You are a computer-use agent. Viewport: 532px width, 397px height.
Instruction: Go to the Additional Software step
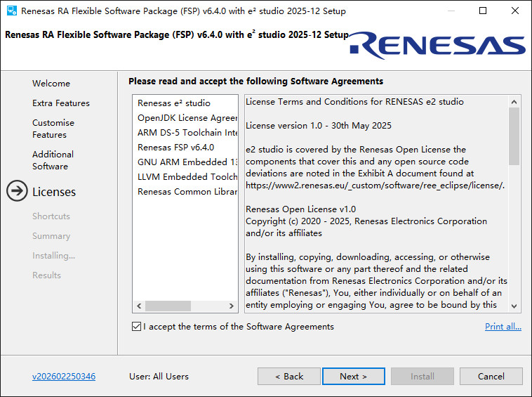tap(53, 160)
